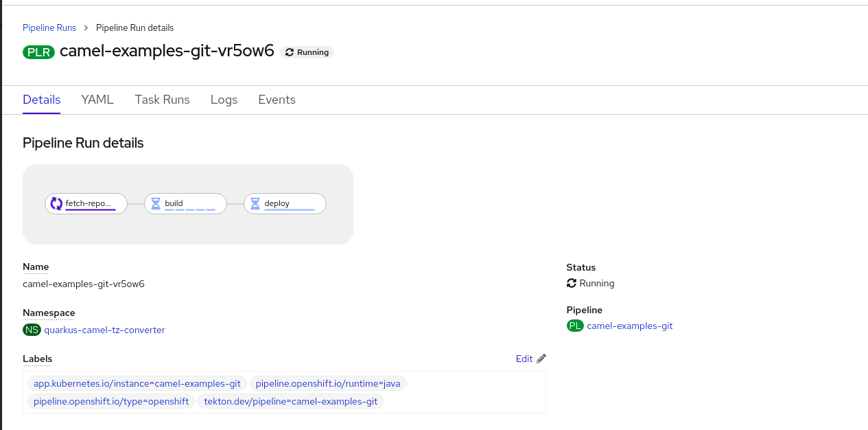Image resolution: width=868 pixels, height=430 pixels.
Task: Click the running spinner icon on fetch-repo
Action: 56,203
